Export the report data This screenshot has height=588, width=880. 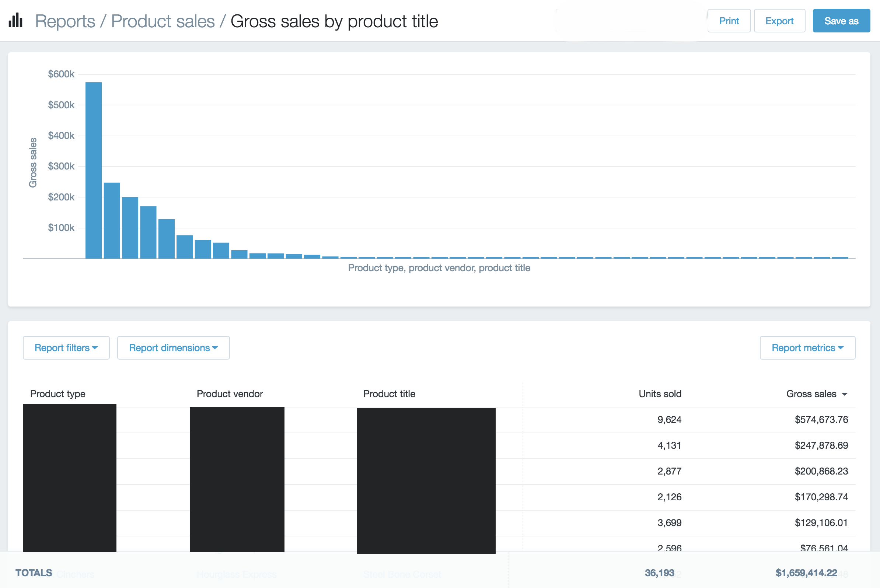779,21
